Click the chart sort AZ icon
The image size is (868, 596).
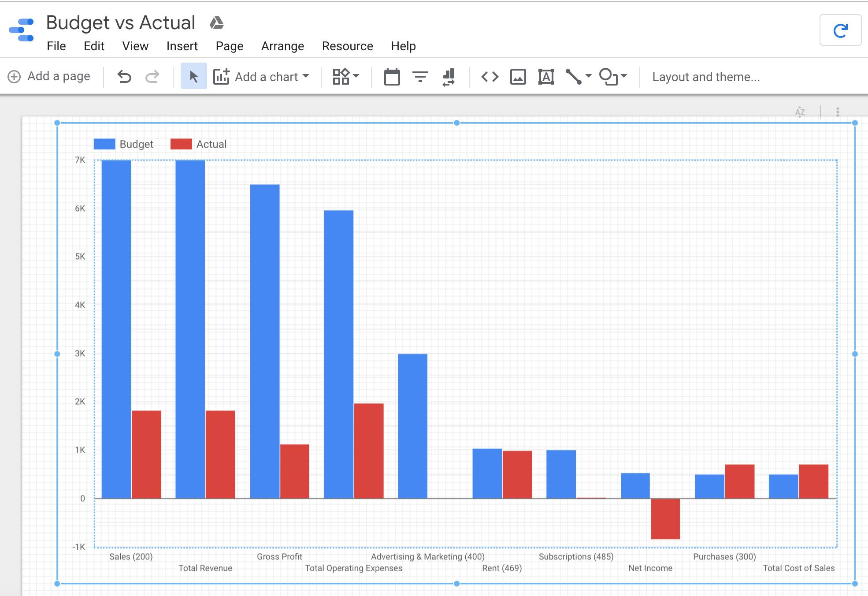click(x=800, y=112)
